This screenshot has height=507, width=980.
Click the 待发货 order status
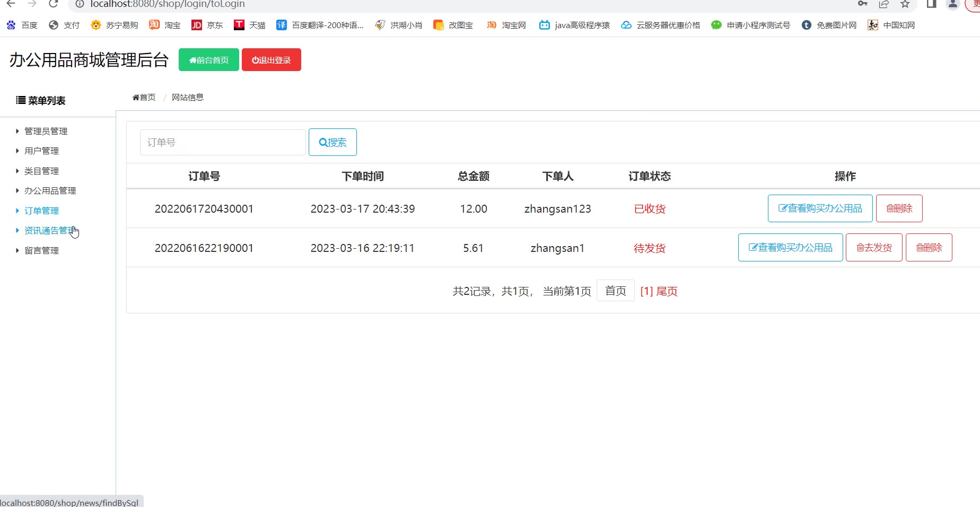[x=650, y=248]
